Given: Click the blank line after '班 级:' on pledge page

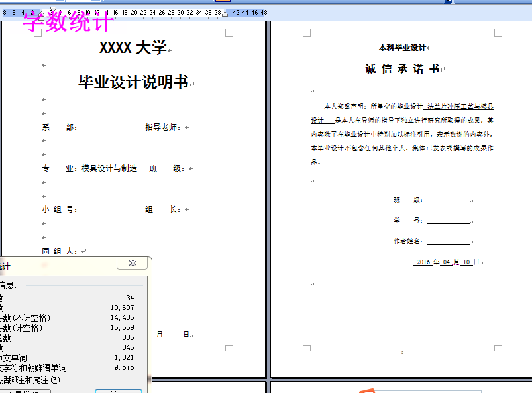Looking at the screenshot, I should click(449, 201).
